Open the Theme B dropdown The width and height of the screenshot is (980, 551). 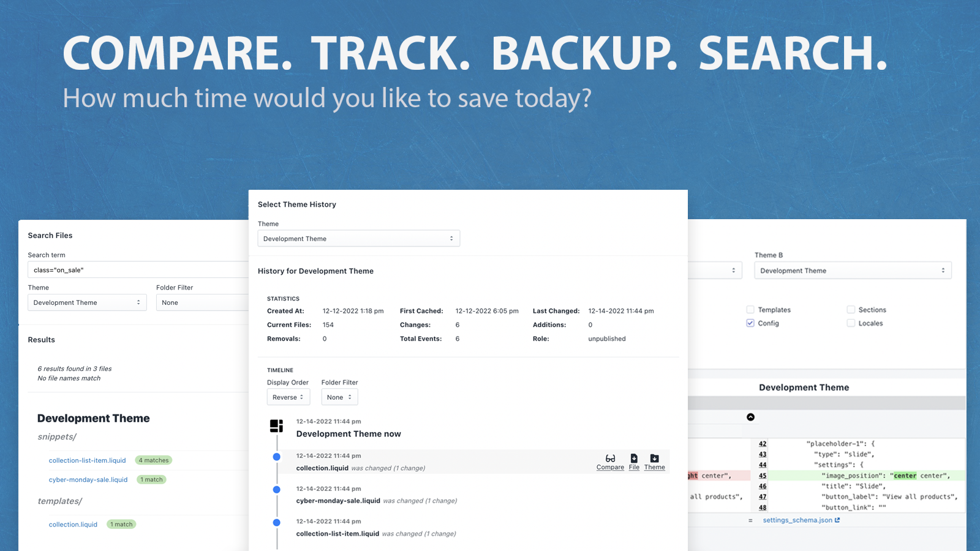853,271
